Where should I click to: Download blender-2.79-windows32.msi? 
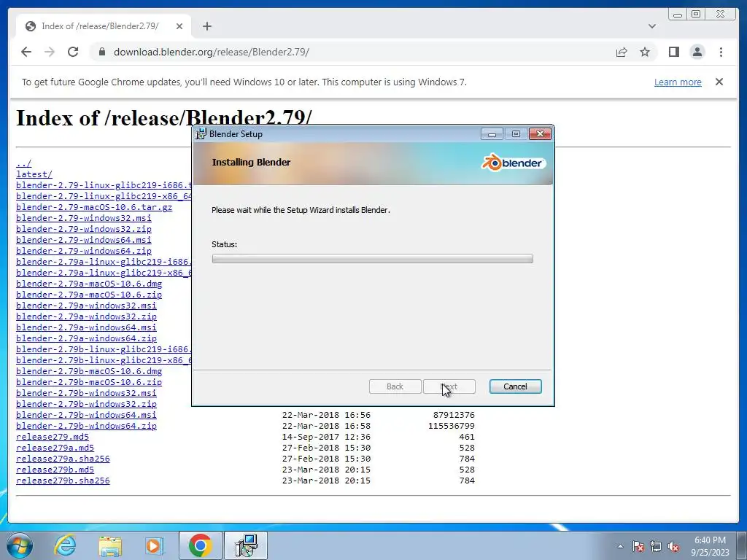point(84,218)
